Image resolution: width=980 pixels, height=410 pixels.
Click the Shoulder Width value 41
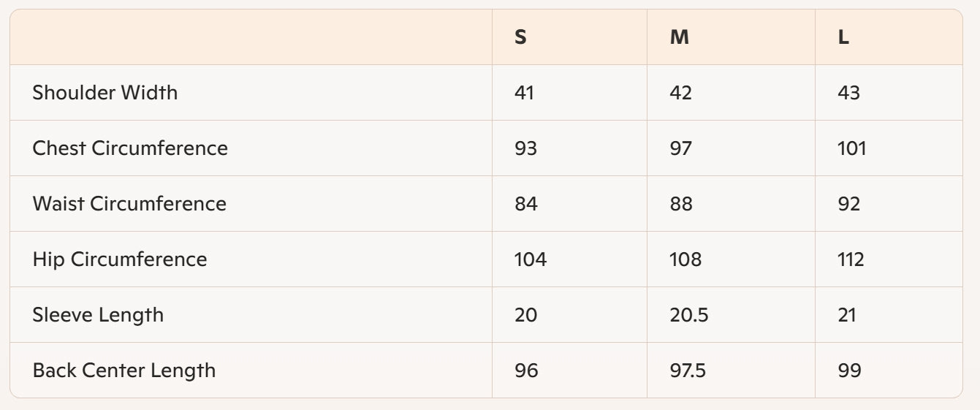[525, 93]
